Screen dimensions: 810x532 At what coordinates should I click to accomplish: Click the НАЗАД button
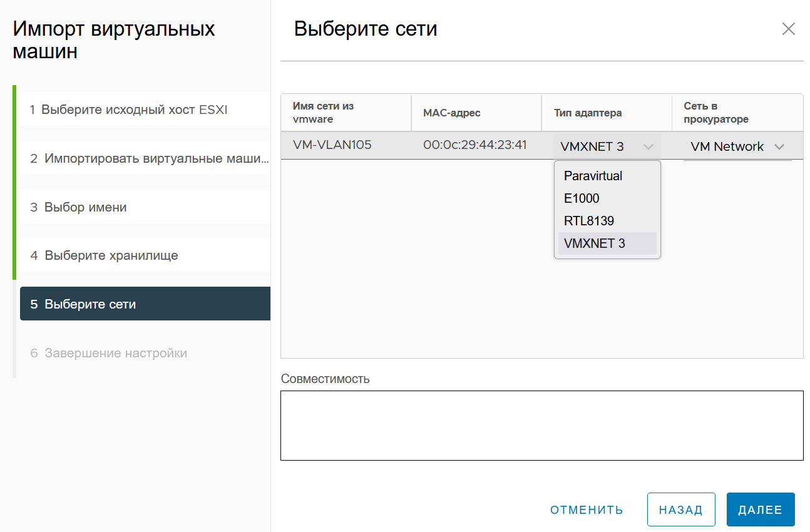681,509
